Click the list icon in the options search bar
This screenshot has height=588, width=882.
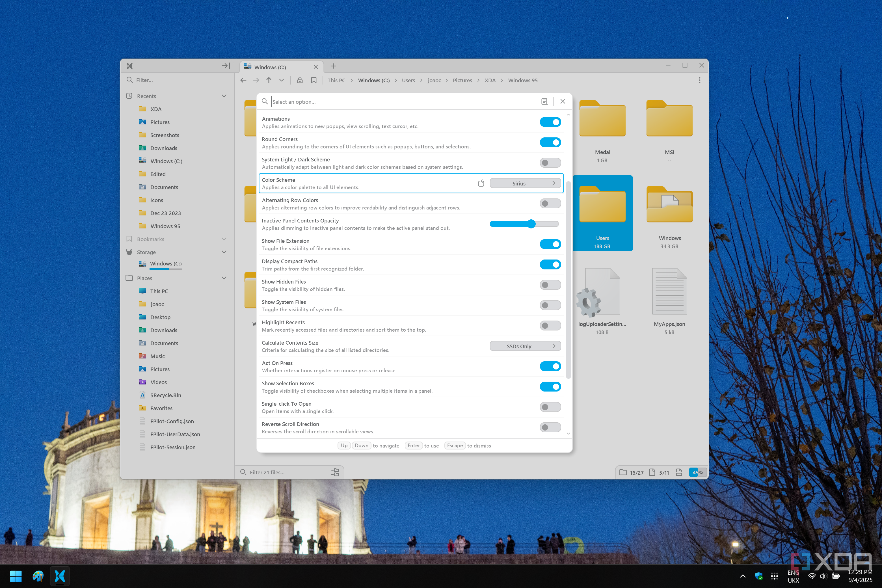tap(544, 101)
